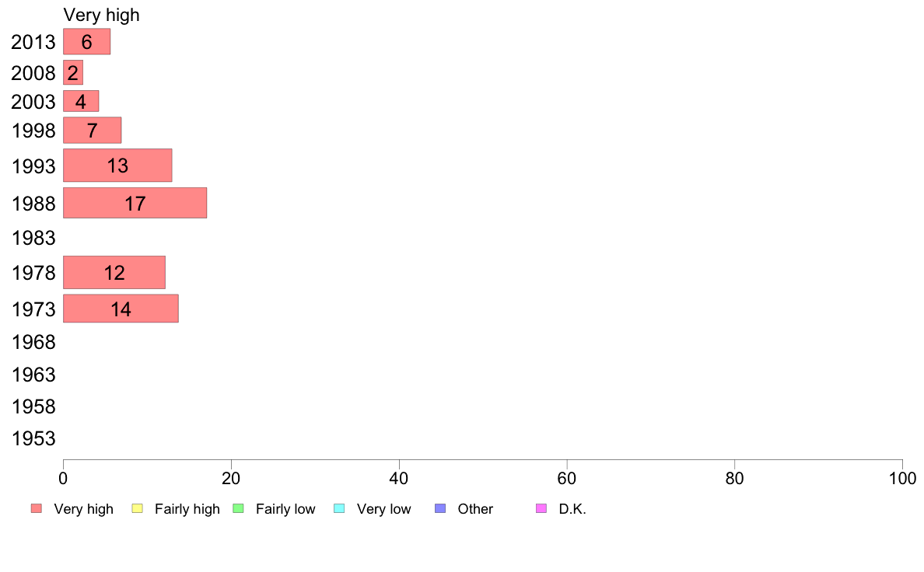Click the Very high chart title
The height and width of the screenshot is (572, 924).
tap(101, 15)
